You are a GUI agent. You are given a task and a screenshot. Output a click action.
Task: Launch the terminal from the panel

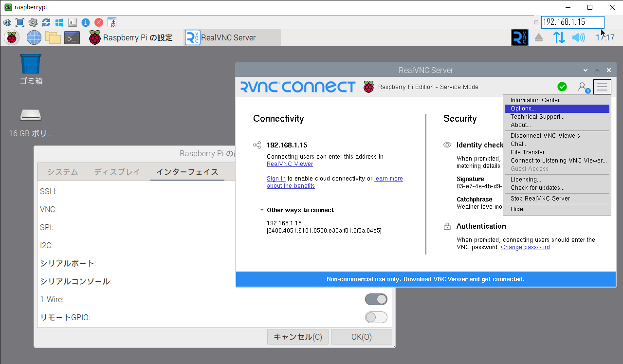(x=72, y=37)
